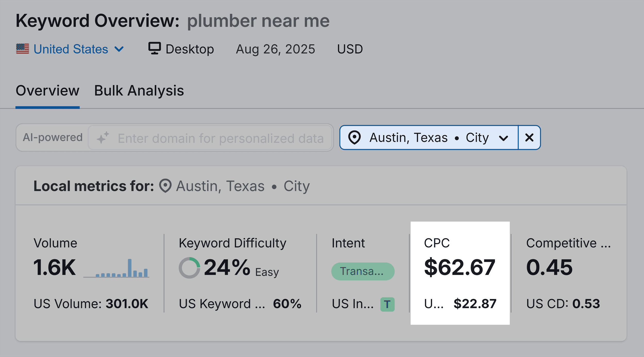This screenshot has width=644, height=357.
Task: Click the United States link text
Action: pyautogui.click(x=71, y=49)
